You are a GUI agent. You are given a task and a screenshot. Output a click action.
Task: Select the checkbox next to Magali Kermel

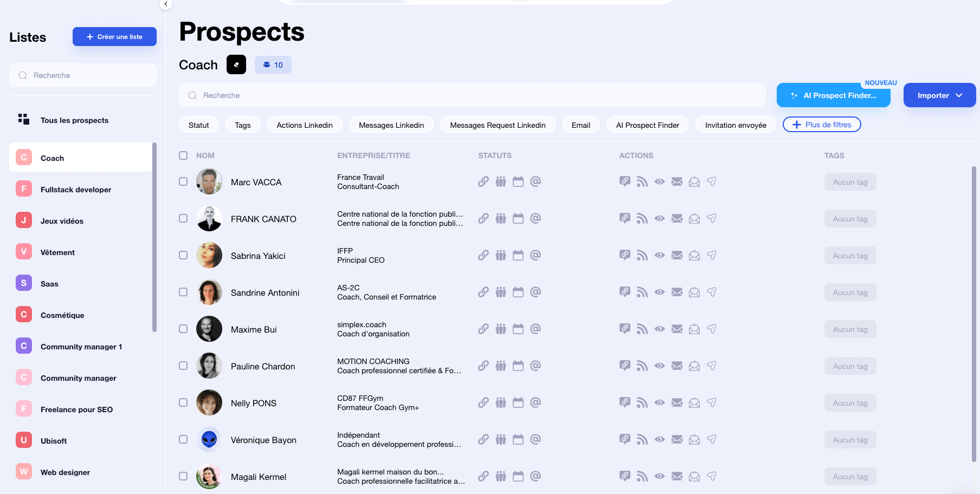[x=183, y=477]
